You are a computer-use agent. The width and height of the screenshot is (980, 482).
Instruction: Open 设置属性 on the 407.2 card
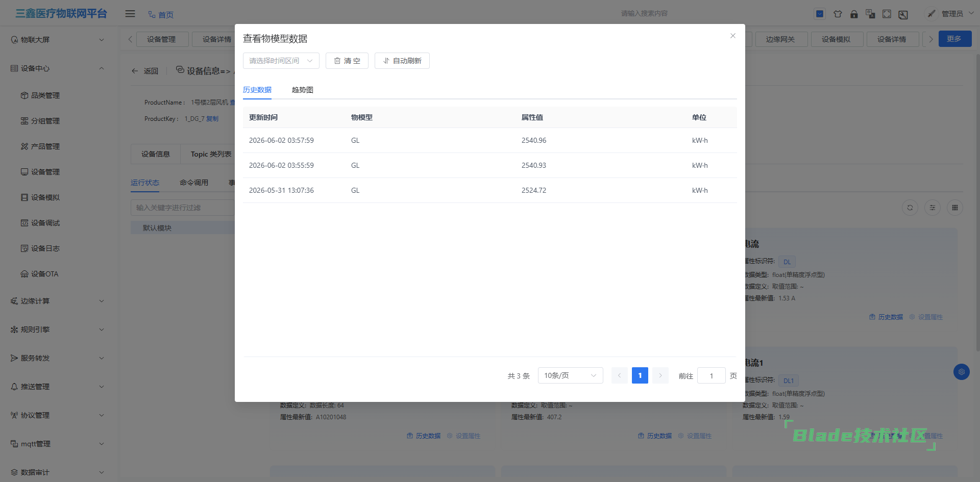pos(695,436)
